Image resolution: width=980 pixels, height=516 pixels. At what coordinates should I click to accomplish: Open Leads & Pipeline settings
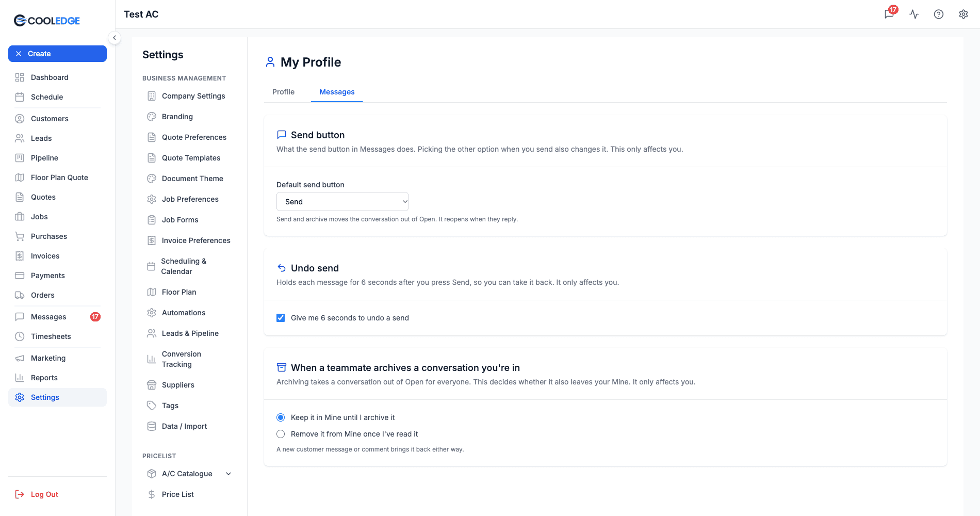(x=189, y=333)
